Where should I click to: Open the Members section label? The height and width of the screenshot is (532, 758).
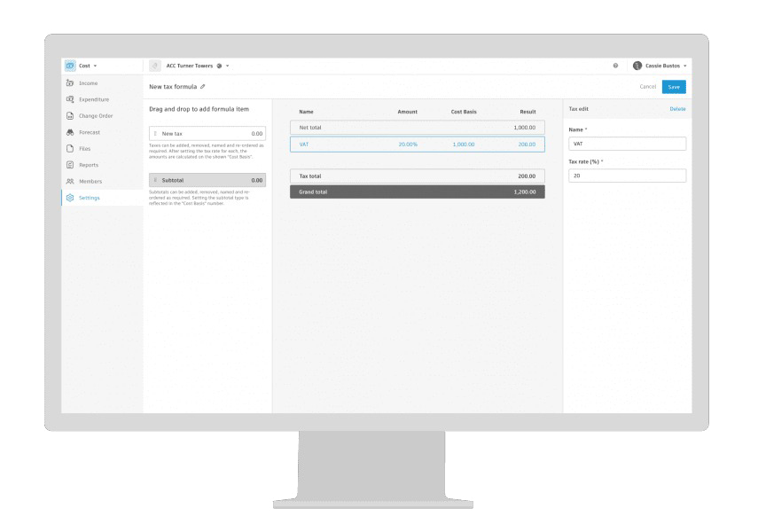[90, 182]
